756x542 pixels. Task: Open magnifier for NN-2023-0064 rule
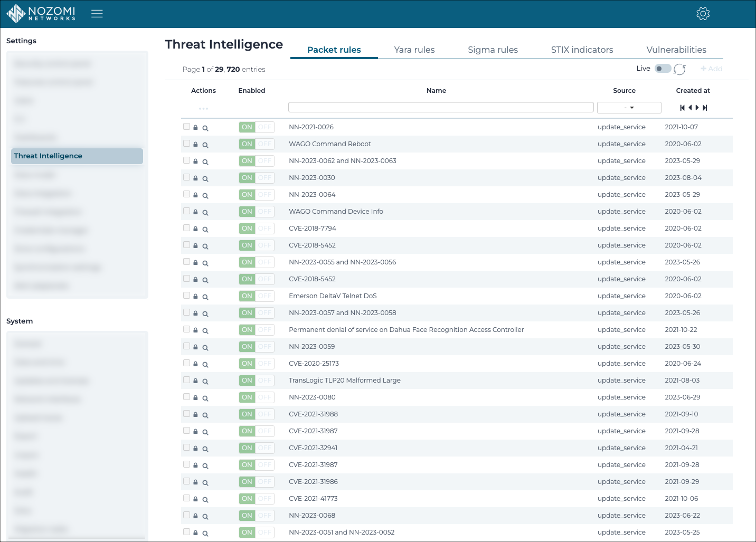click(x=205, y=196)
